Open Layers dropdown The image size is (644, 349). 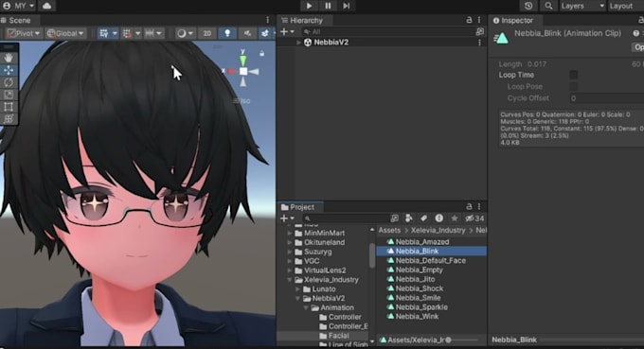[x=582, y=6]
